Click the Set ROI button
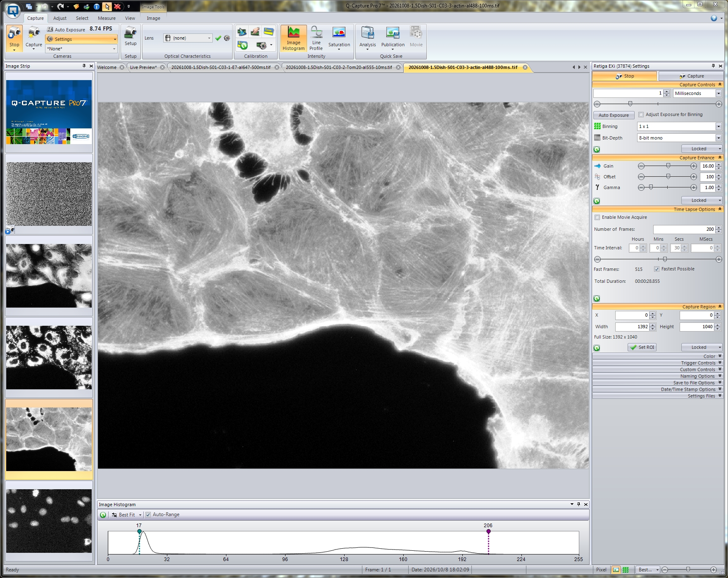 tap(642, 348)
